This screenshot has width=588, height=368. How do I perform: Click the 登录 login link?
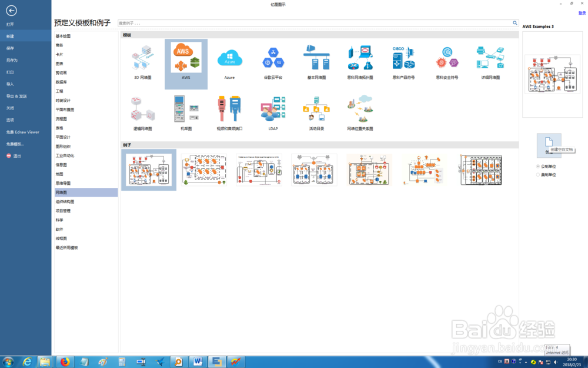582,13
